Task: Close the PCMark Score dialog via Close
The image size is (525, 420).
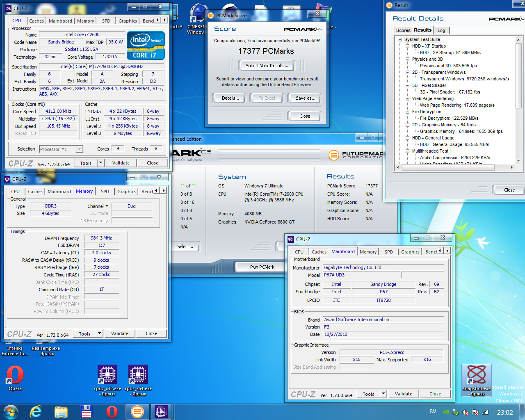Action: point(305,116)
